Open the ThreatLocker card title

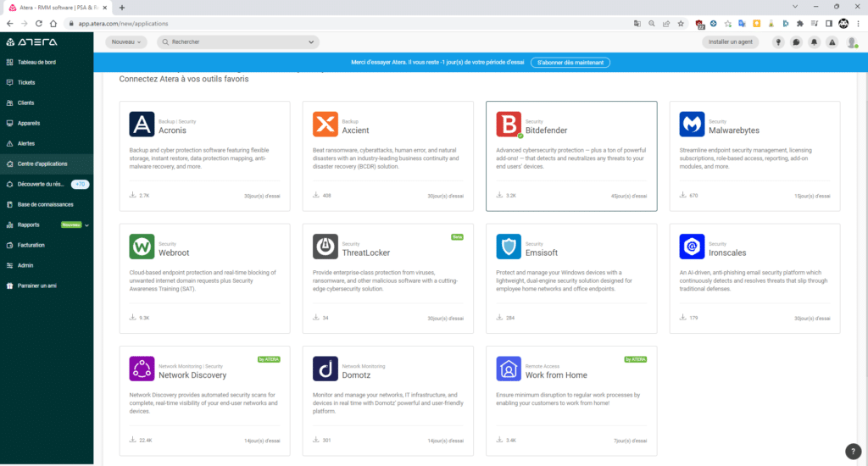(366, 253)
